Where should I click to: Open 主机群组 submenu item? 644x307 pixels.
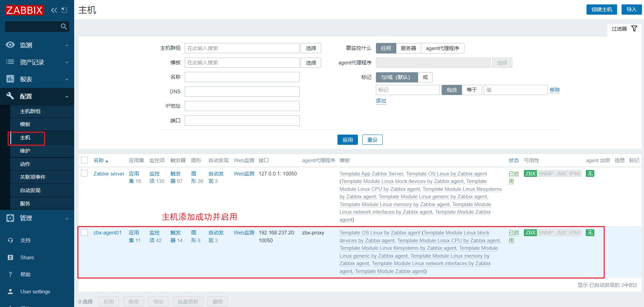click(42, 111)
